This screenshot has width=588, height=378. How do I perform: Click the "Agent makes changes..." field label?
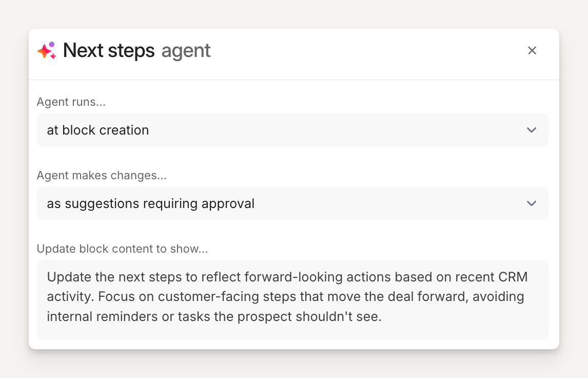(102, 175)
